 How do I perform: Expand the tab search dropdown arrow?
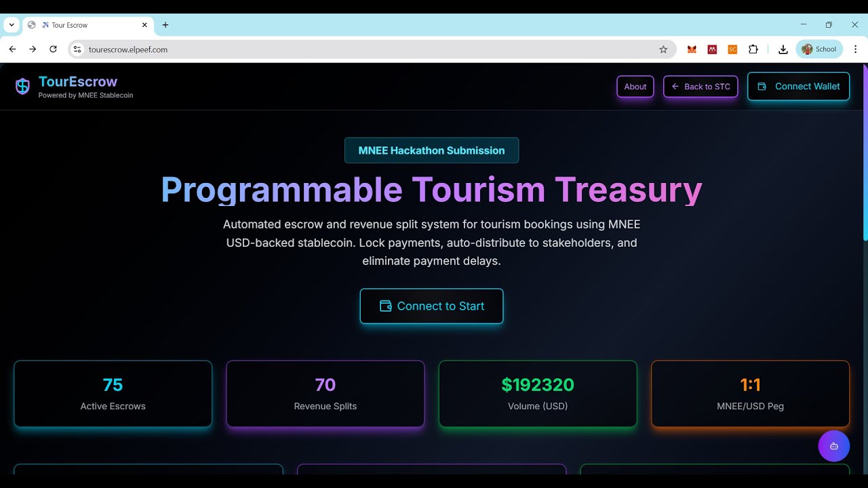pyautogui.click(x=12, y=25)
